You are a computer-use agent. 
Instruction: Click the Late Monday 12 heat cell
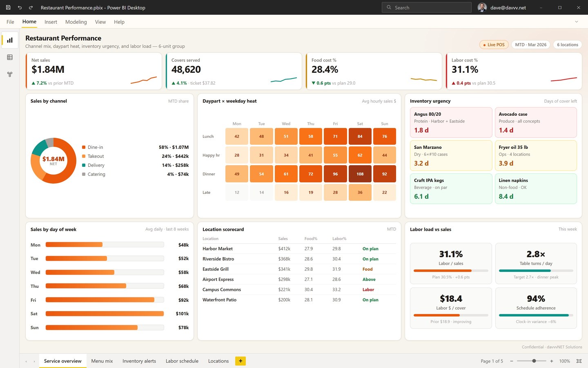click(237, 193)
